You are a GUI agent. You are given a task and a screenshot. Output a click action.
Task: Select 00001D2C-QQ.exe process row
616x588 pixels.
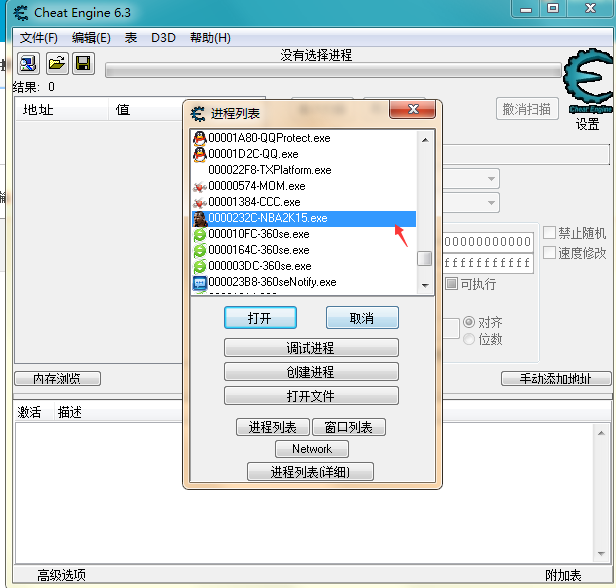click(304, 154)
